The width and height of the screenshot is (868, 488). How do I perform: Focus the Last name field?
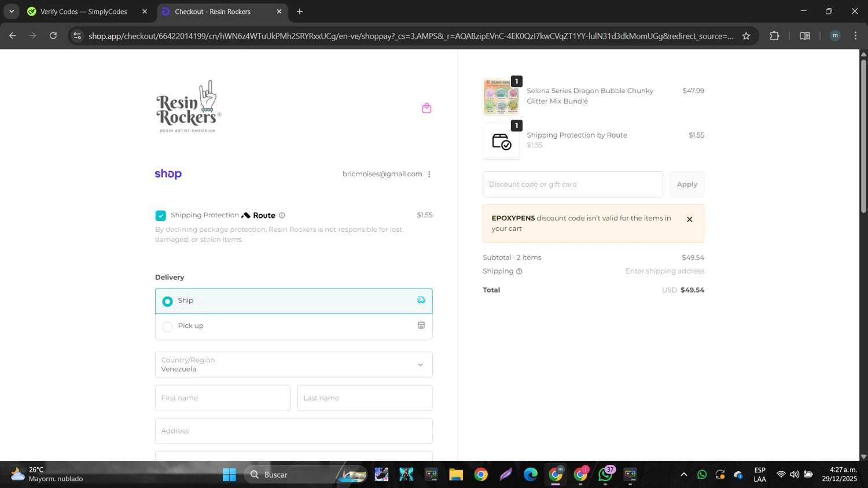[365, 398]
